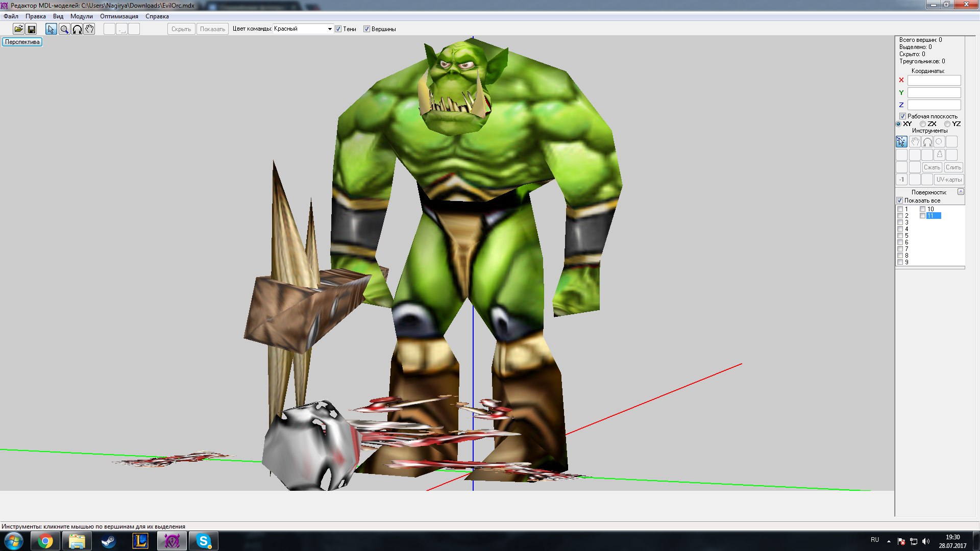Toggle the Рабочая плоскость checkbox

click(x=902, y=116)
